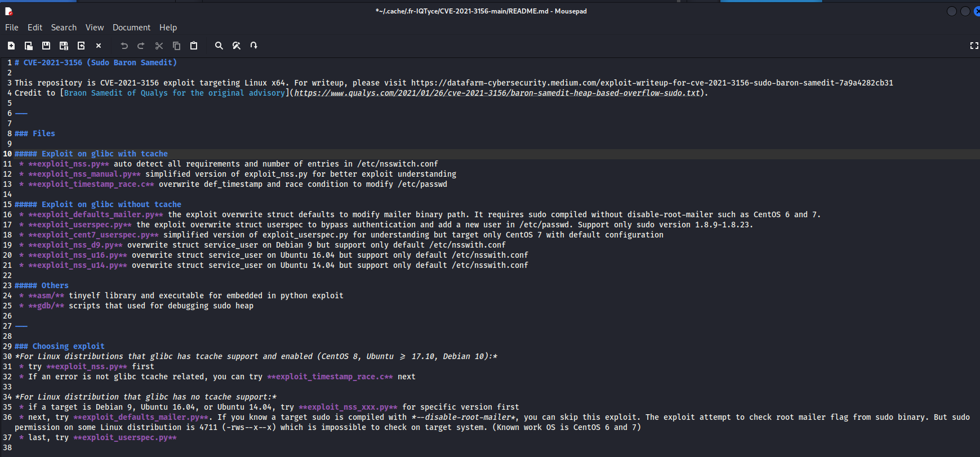The width and height of the screenshot is (980, 457).
Task: Save the current README.md file
Action: (46, 46)
